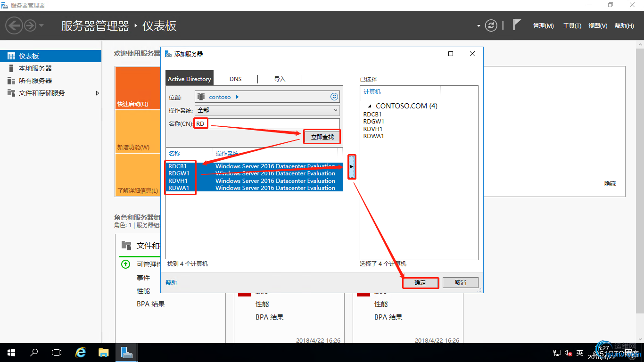Viewport: 644px width, 362px height.
Task: Open Task View on the taskbar
Action: click(x=57, y=353)
